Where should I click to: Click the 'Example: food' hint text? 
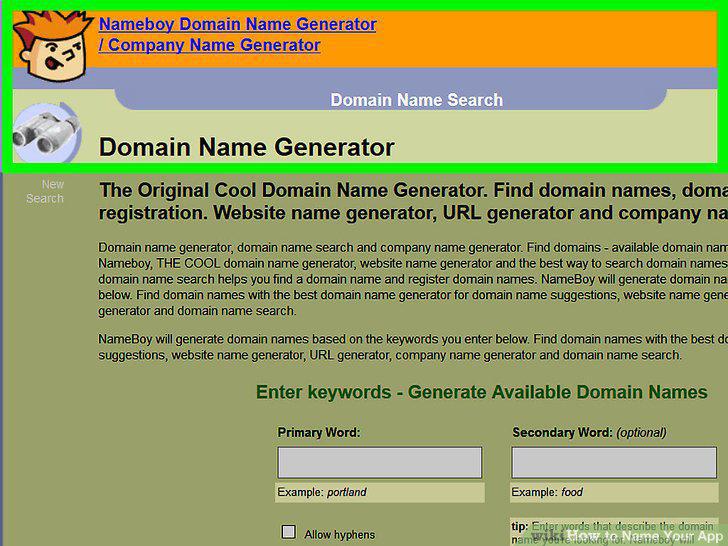pyautogui.click(x=547, y=492)
